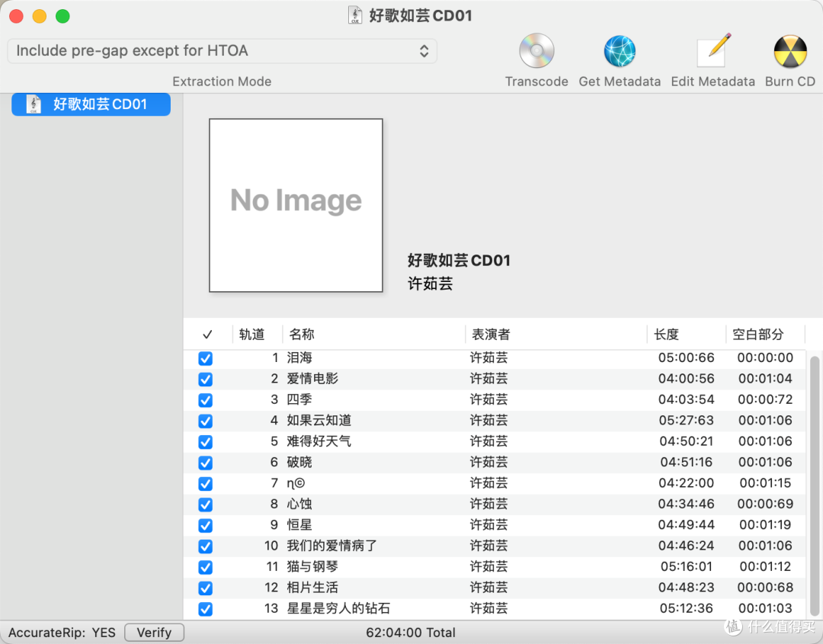Click the Verify button
The width and height of the screenshot is (823, 644).
click(154, 633)
